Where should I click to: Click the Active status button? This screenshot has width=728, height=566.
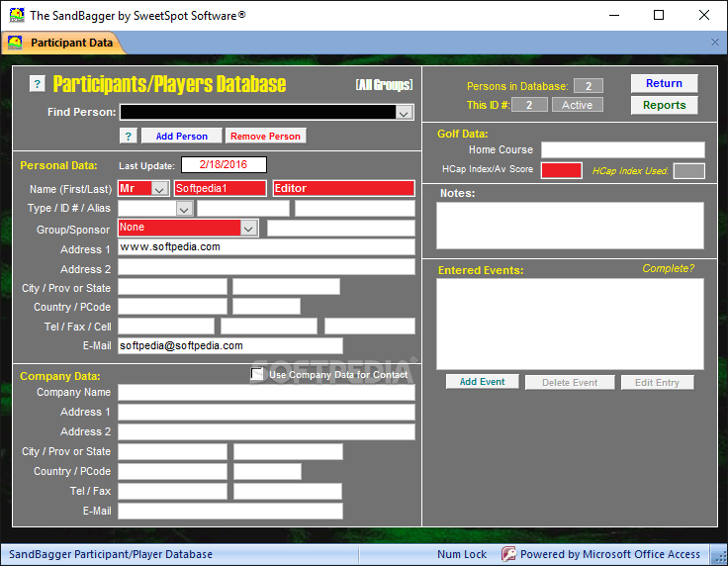tap(577, 105)
